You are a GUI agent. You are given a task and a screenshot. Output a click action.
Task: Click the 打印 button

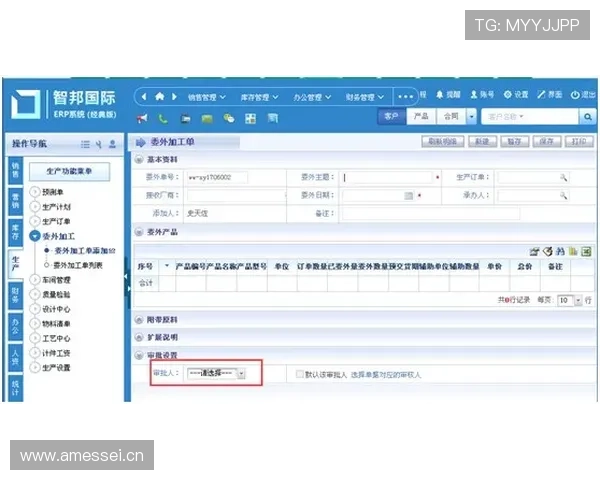tap(579, 142)
